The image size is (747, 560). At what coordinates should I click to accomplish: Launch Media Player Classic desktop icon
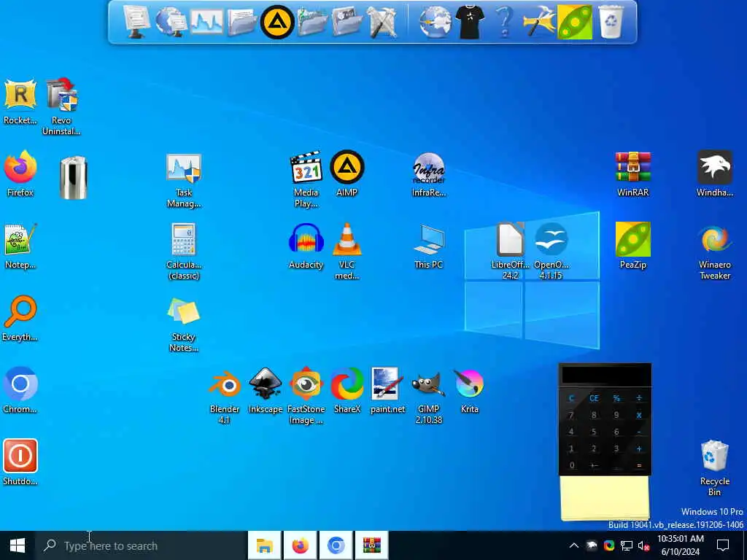pyautogui.click(x=306, y=179)
